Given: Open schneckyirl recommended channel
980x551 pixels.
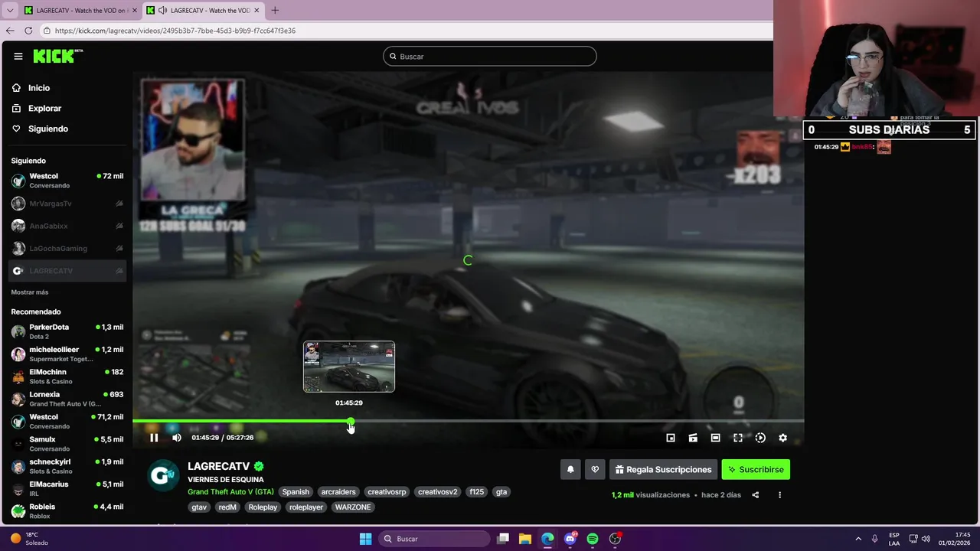Looking at the screenshot, I should [x=67, y=466].
